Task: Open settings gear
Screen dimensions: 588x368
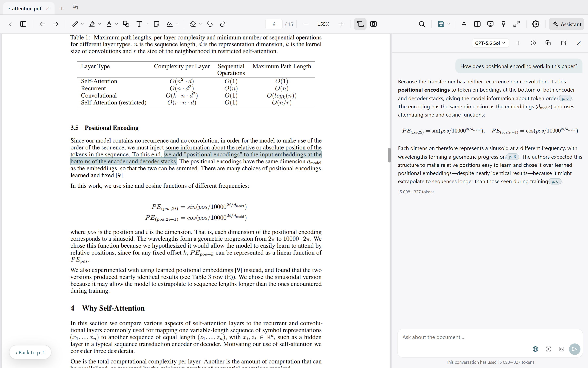Action: [536, 24]
